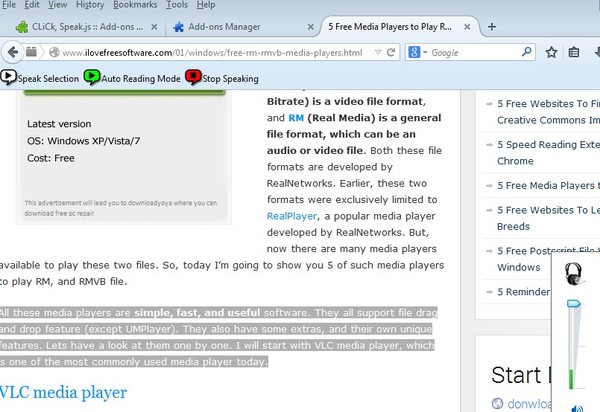Viewport: 600px width, 412px height.
Task: Click the donwload link under Start heading
Action: (x=530, y=404)
